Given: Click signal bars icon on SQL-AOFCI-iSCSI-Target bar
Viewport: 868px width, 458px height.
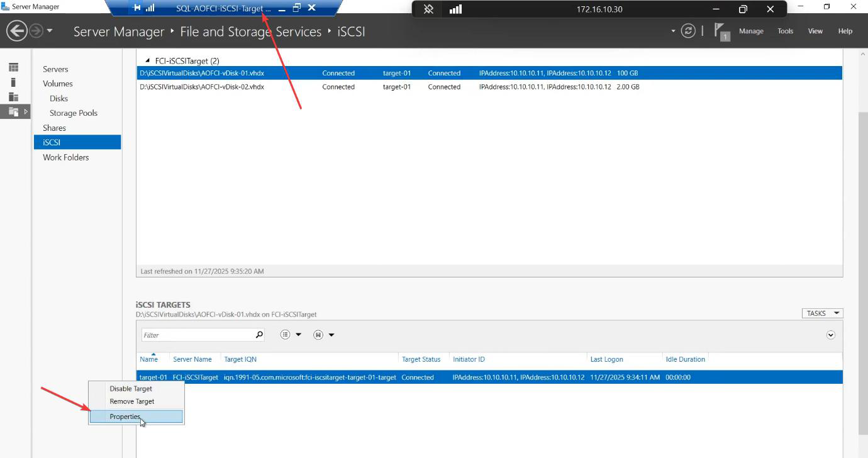Looking at the screenshot, I should [x=150, y=8].
